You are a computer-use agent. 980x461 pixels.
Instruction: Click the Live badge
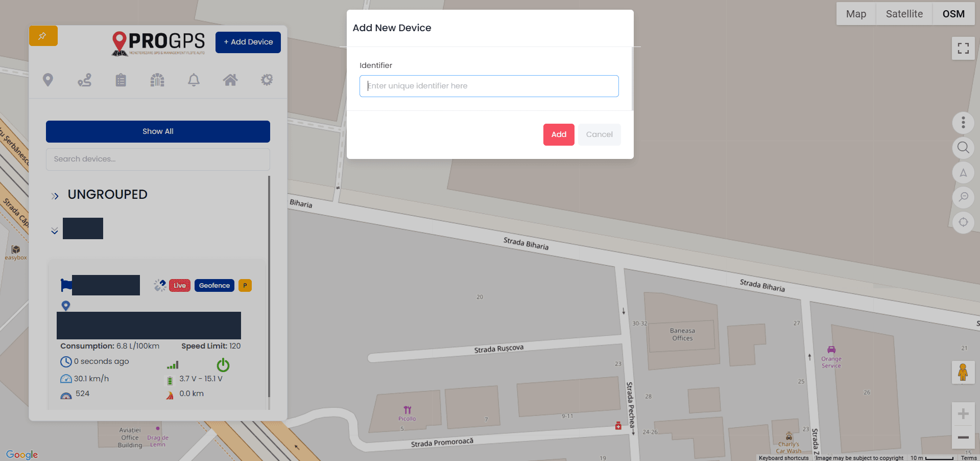pyautogui.click(x=180, y=286)
